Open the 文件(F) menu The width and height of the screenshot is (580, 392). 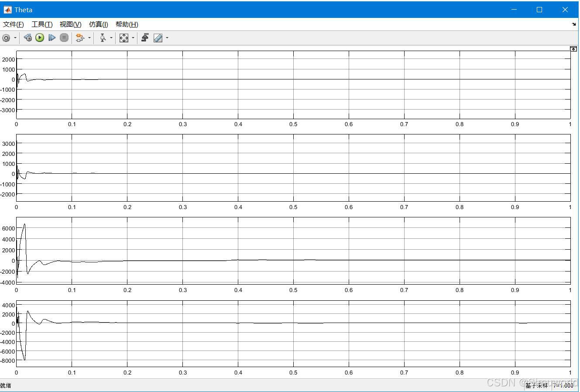pyautogui.click(x=14, y=24)
